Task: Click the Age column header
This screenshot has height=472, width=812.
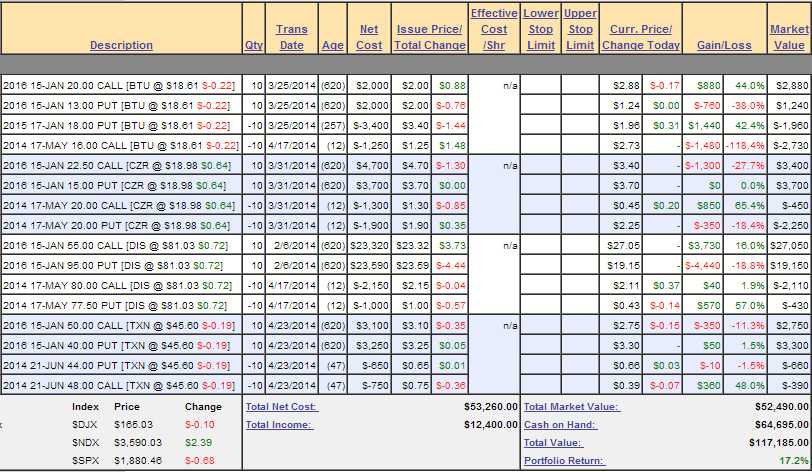Action: [332, 45]
